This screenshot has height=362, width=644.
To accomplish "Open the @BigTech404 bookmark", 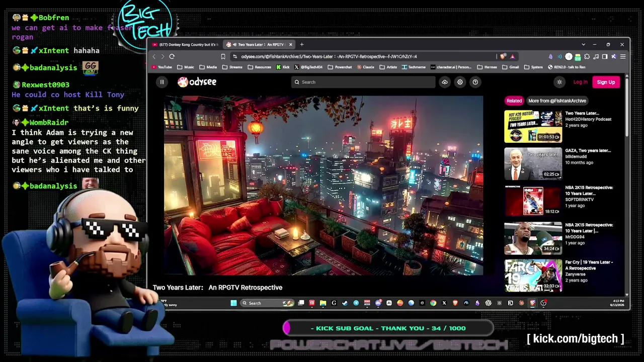I will tap(308, 67).
